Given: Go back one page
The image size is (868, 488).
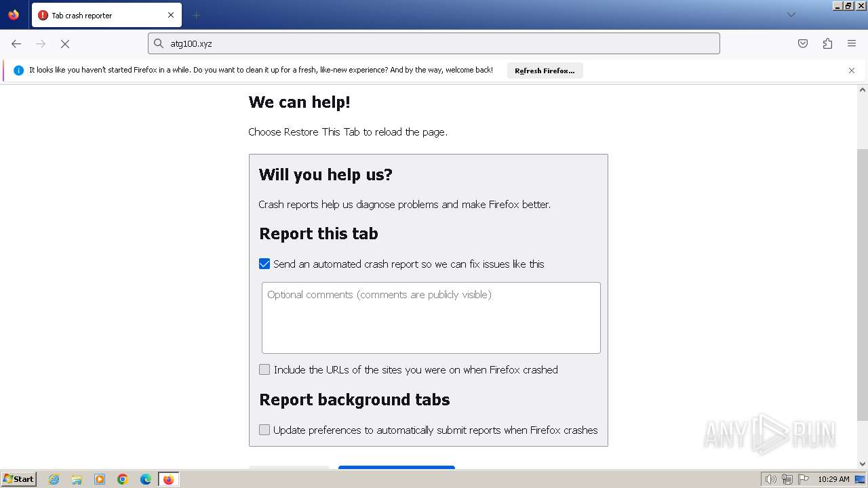Looking at the screenshot, I should coord(16,43).
